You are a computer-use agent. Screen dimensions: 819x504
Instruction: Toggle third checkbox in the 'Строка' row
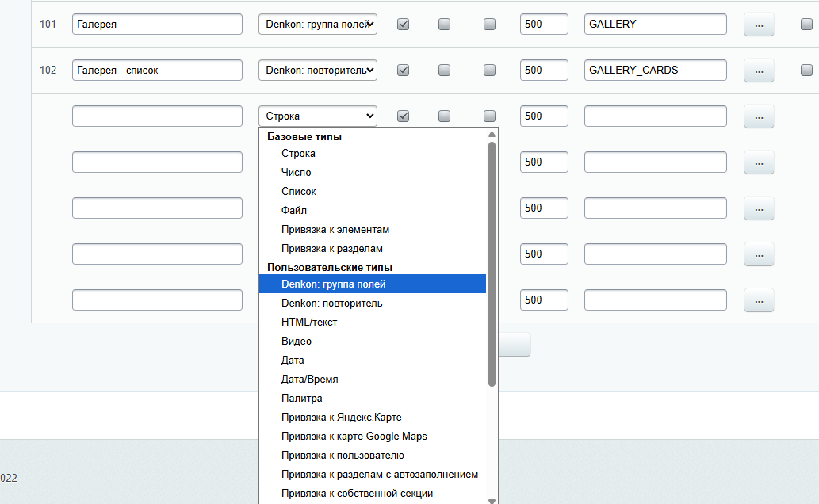click(489, 116)
